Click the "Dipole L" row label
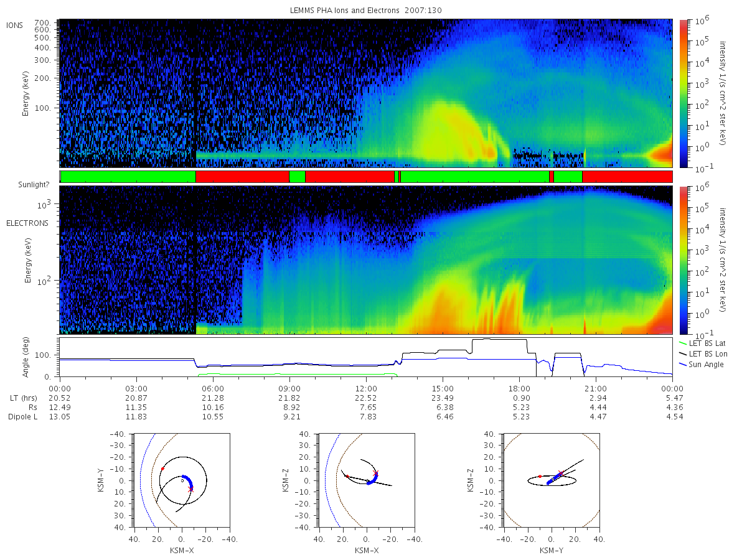Viewport: 747px width, 560px height. pos(22,416)
